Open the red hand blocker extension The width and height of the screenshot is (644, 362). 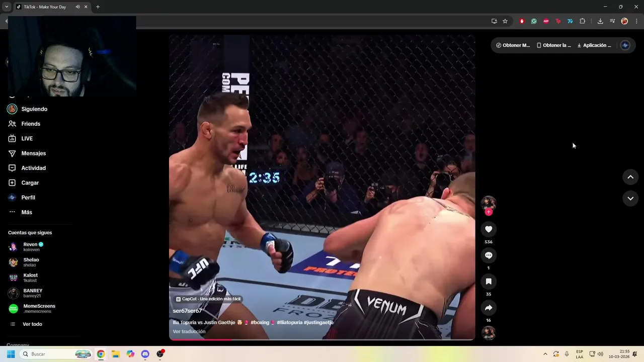click(x=522, y=21)
